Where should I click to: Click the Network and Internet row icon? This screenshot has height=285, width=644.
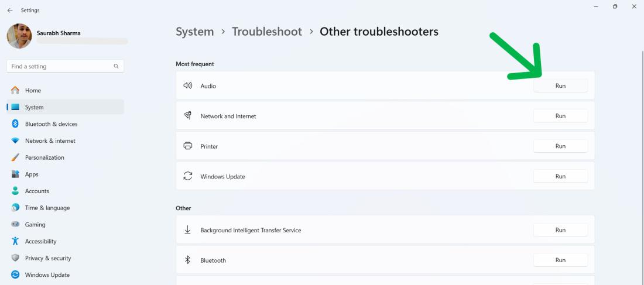click(x=188, y=116)
